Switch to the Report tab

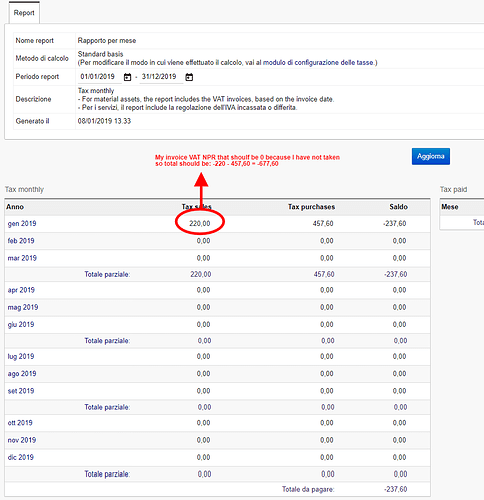[x=24, y=13]
